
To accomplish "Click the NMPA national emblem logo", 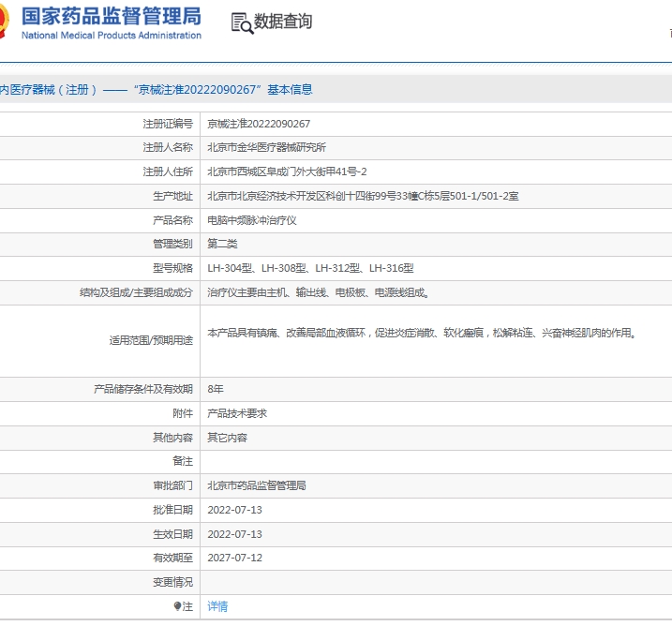I will 4,22.
